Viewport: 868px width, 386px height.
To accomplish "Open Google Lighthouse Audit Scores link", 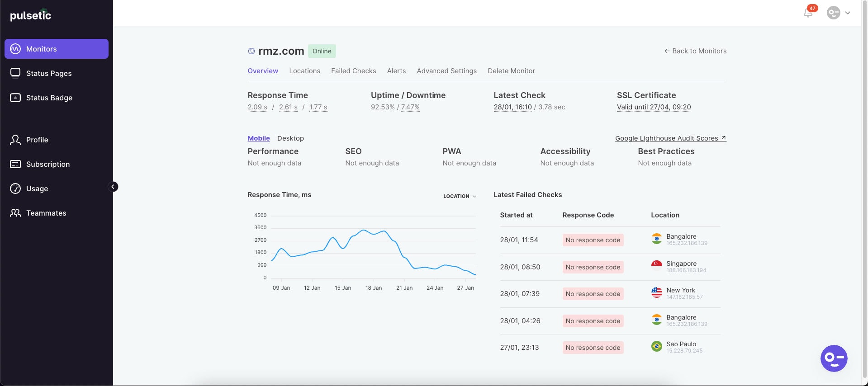I will click(x=671, y=138).
